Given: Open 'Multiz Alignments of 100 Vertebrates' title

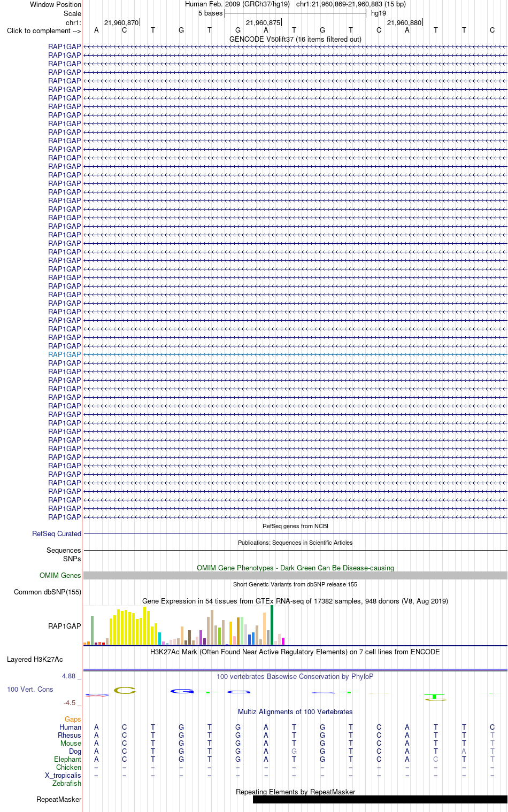Looking at the screenshot, I should [295, 712].
